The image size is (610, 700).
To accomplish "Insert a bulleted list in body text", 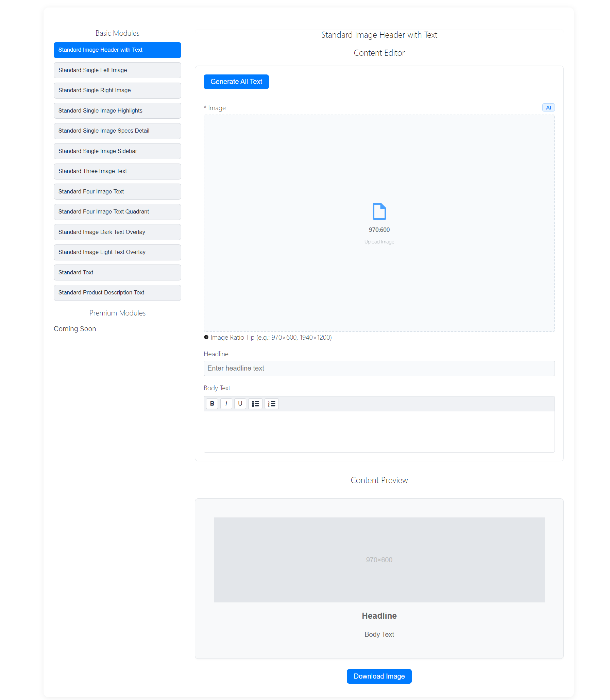I will [x=255, y=404].
